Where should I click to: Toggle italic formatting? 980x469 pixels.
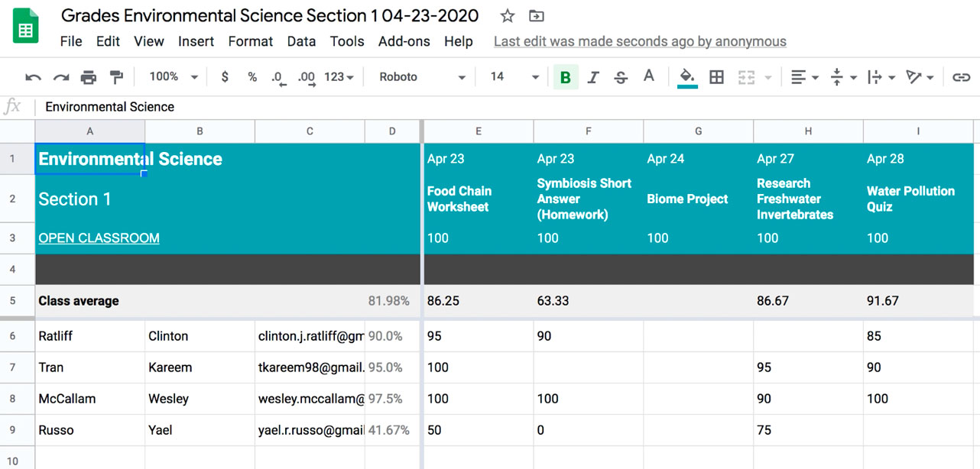coord(595,76)
